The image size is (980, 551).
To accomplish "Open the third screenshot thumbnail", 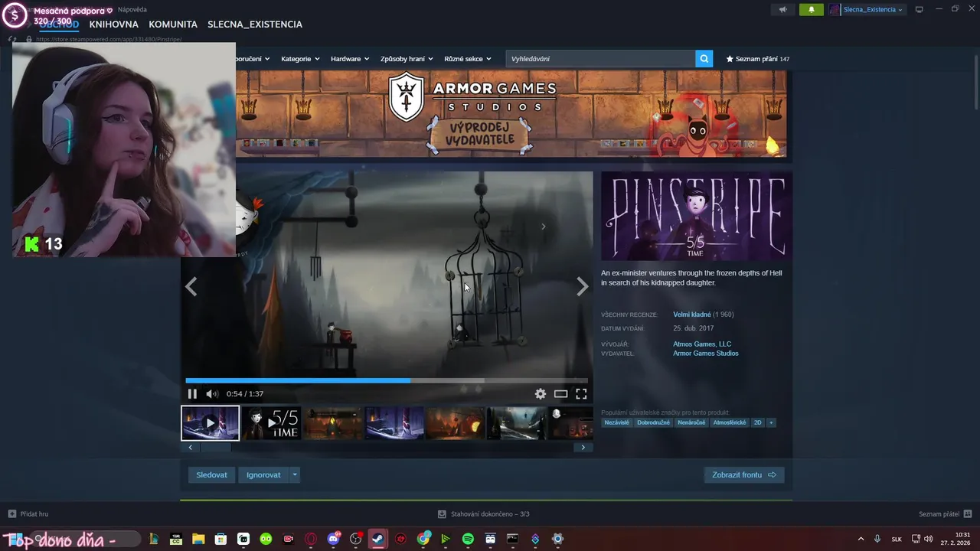I will tap(333, 423).
